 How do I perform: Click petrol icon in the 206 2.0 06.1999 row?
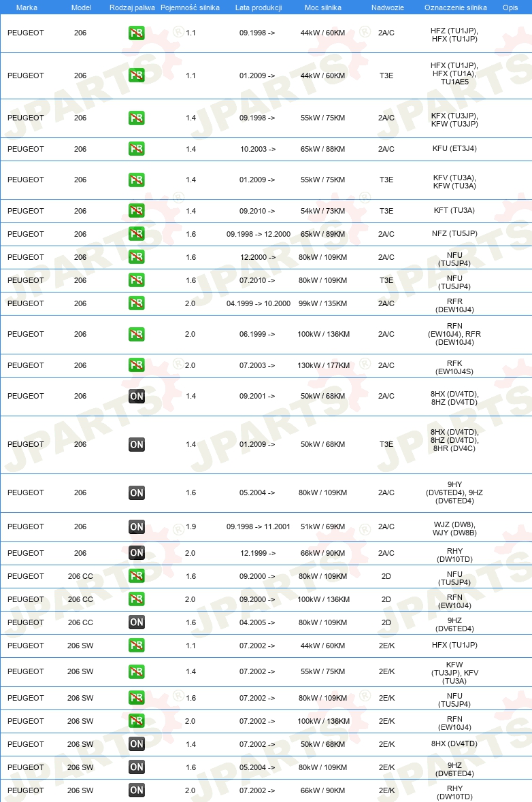point(136,335)
